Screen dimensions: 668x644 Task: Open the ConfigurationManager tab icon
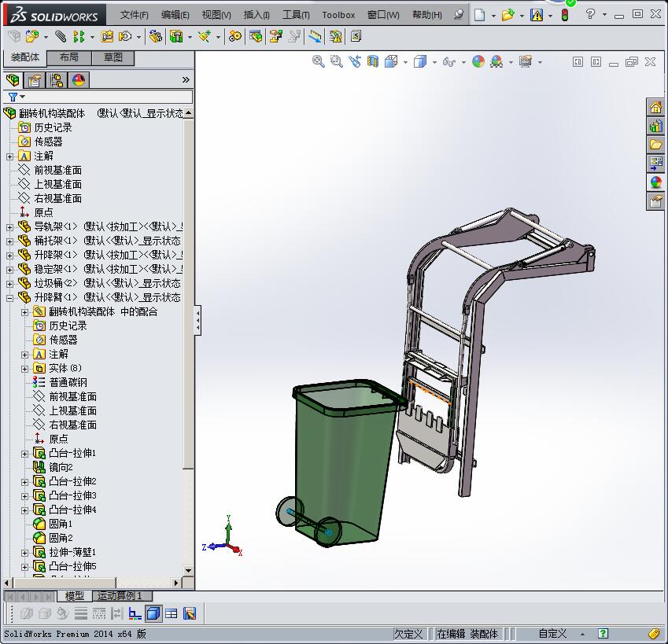pyautogui.click(x=56, y=80)
